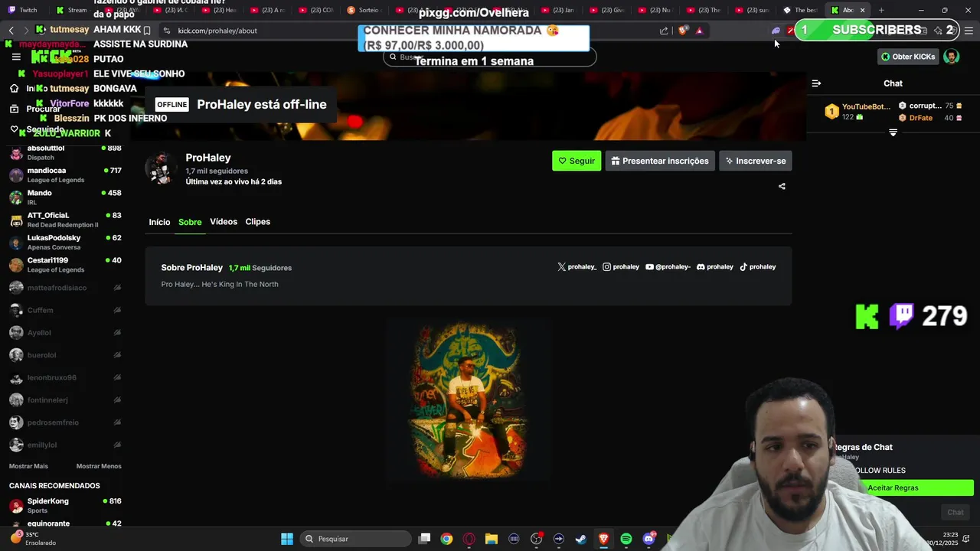This screenshot has height=551, width=980.
Task: Open the user profile avatar menu
Action: click(x=952, y=57)
